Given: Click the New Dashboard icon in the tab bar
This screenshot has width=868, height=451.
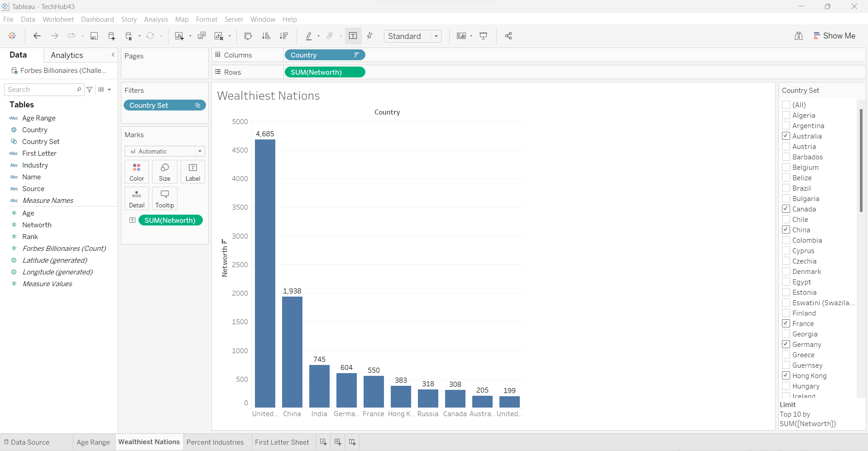Looking at the screenshot, I should [338, 442].
